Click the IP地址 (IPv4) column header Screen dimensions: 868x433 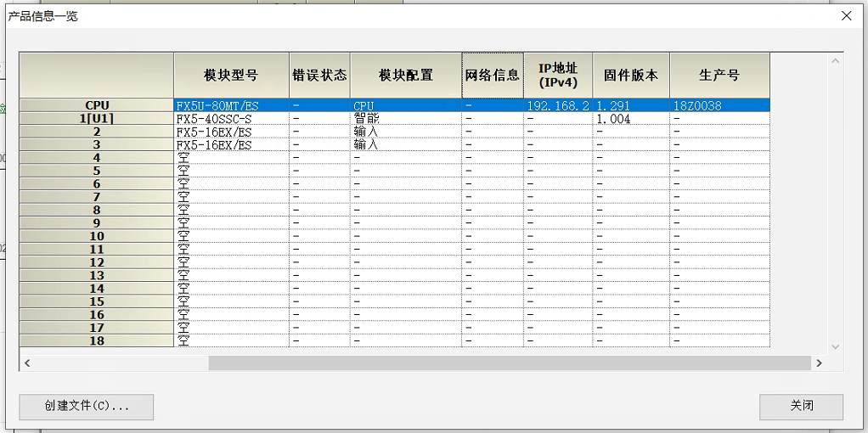coord(558,76)
